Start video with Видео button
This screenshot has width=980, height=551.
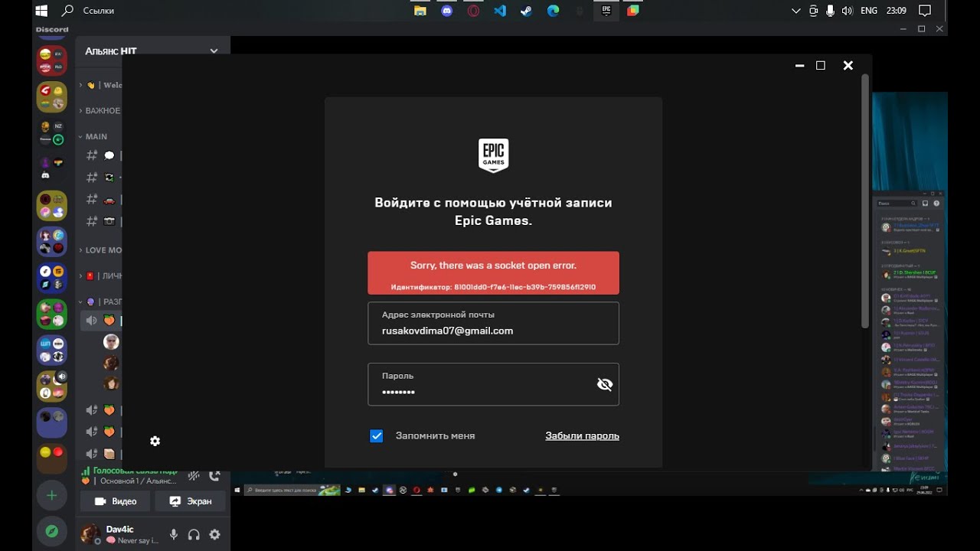(115, 501)
